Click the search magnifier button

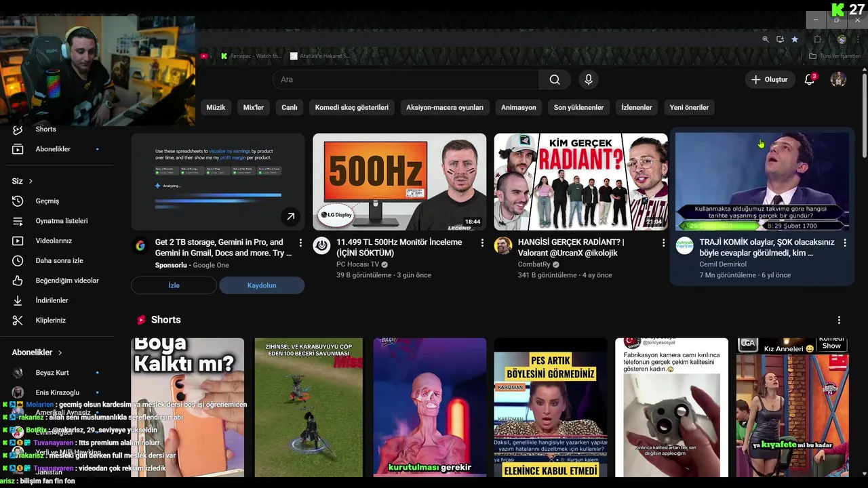[555, 80]
